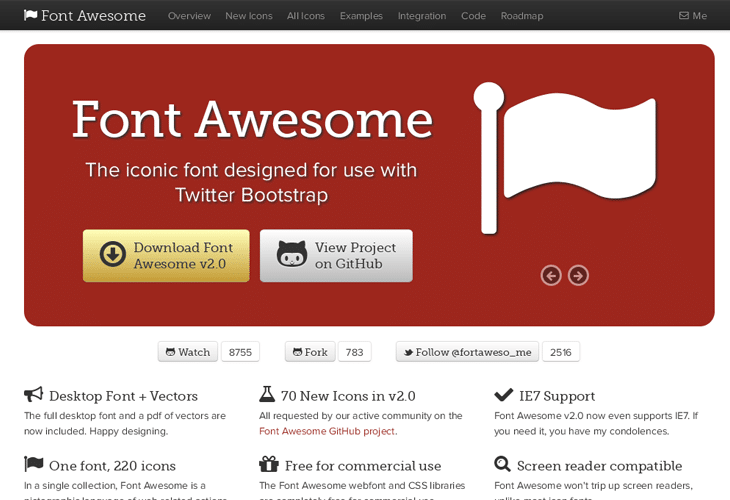Click the fork count 783

click(x=354, y=352)
